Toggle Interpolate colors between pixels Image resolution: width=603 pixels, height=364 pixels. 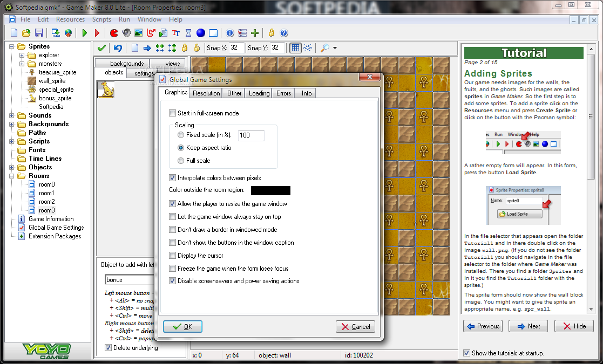pyautogui.click(x=172, y=178)
